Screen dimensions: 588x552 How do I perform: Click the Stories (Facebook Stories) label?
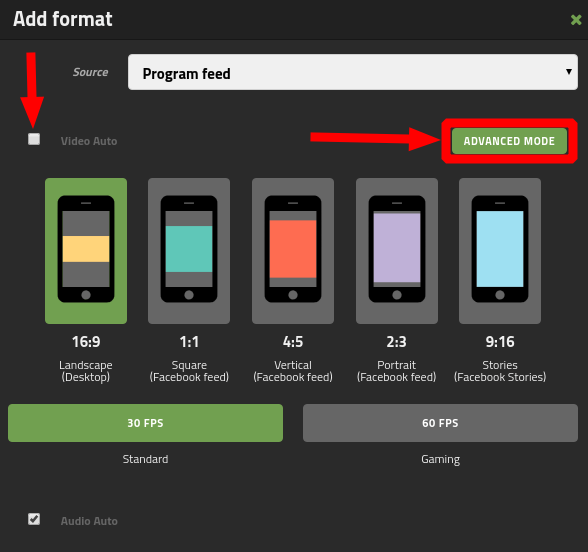(500, 371)
